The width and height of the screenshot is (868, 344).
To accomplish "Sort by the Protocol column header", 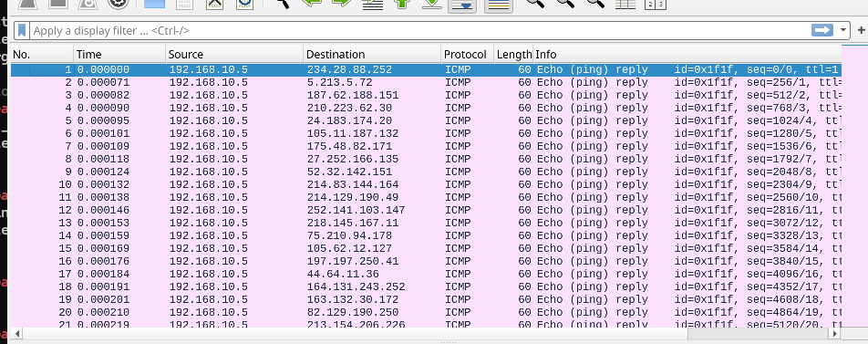I will click(x=467, y=54).
